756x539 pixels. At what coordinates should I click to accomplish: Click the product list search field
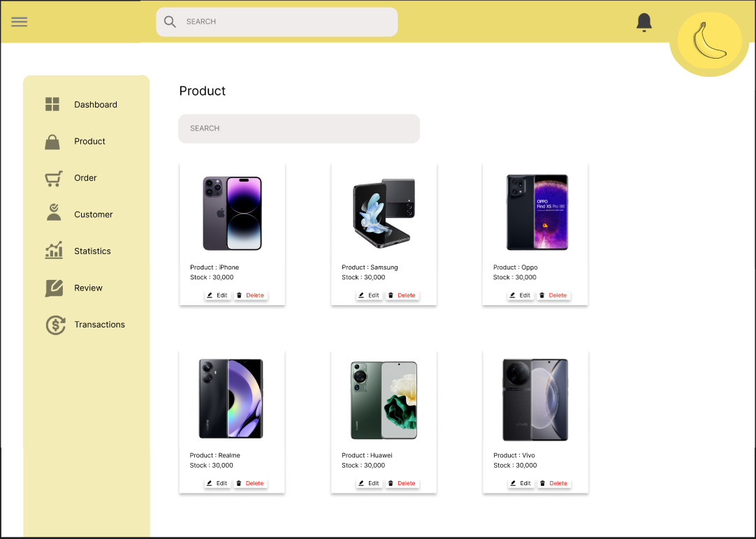[x=299, y=128]
